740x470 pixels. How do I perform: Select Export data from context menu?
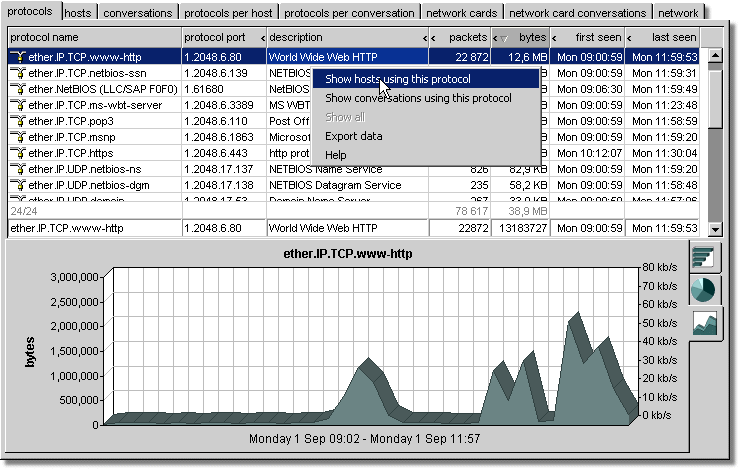(x=425, y=136)
